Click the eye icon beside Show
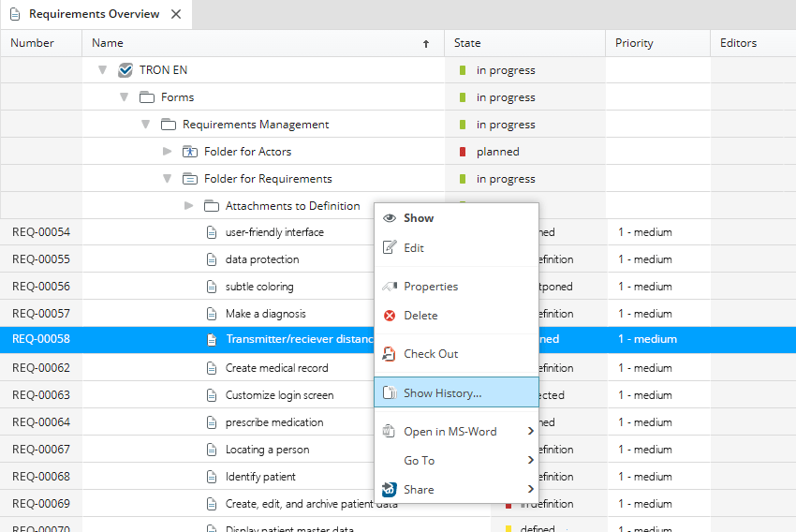Viewport: 796px width, 532px height. [x=390, y=218]
